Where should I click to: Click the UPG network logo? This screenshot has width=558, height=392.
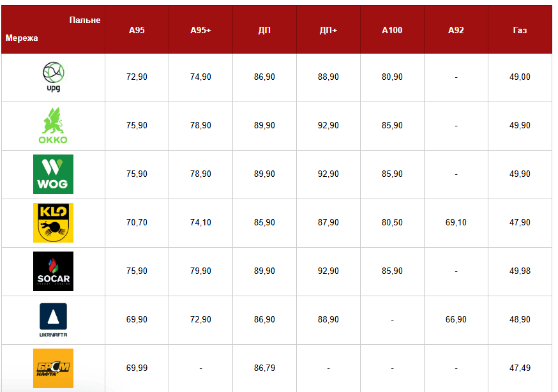(x=53, y=77)
